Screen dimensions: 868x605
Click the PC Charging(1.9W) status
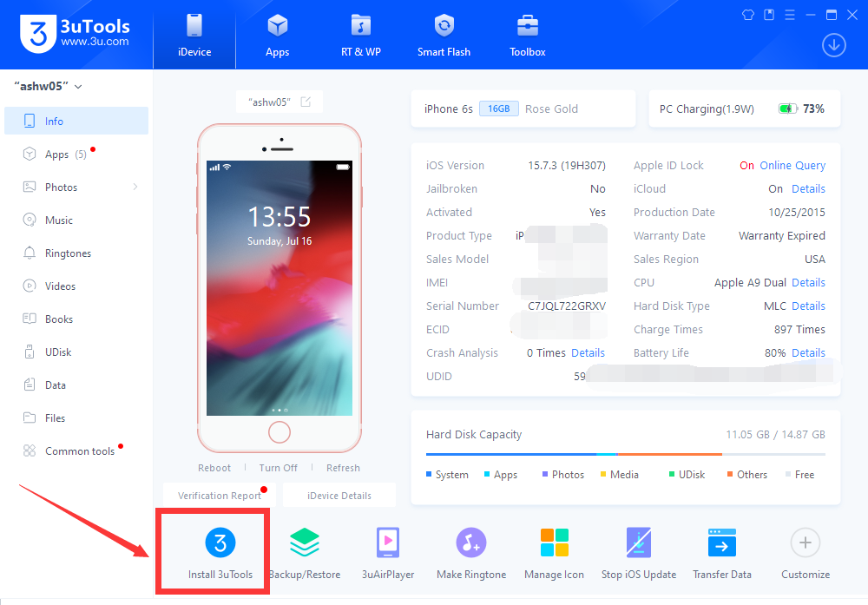click(x=707, y=109)
